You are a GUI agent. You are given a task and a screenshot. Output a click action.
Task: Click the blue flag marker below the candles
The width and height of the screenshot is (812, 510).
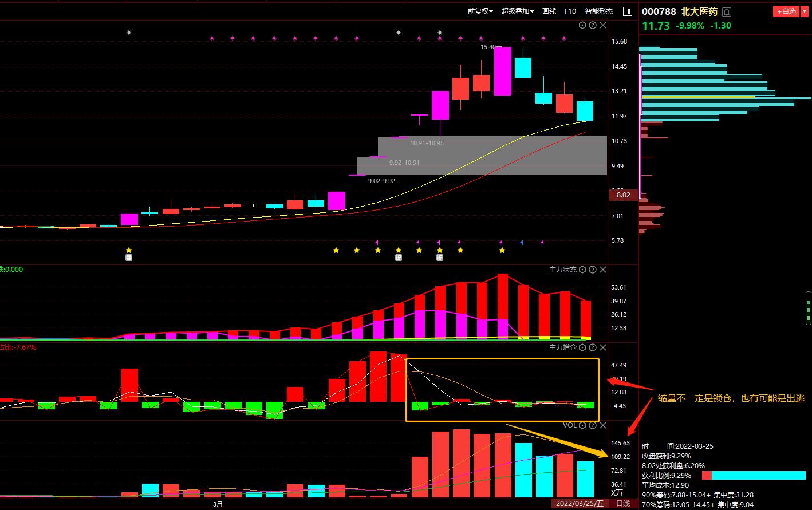click(x=521, y=243)
